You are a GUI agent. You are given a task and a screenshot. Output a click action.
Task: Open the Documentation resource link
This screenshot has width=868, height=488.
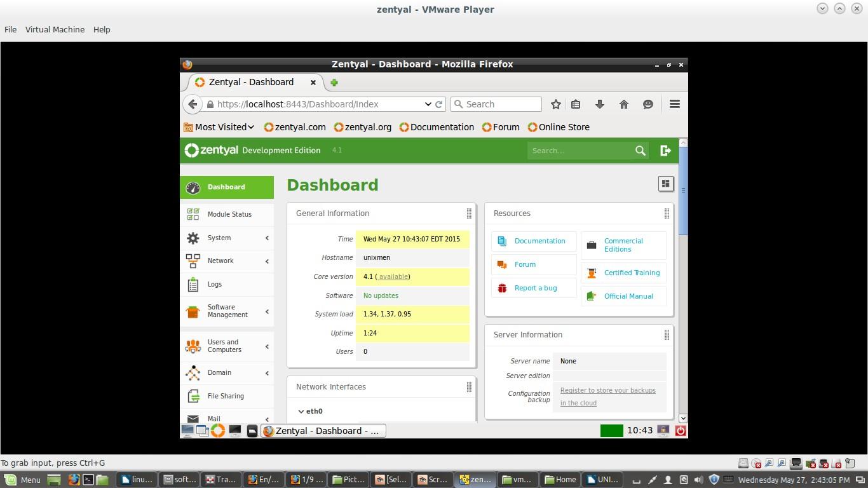(539, 241)
